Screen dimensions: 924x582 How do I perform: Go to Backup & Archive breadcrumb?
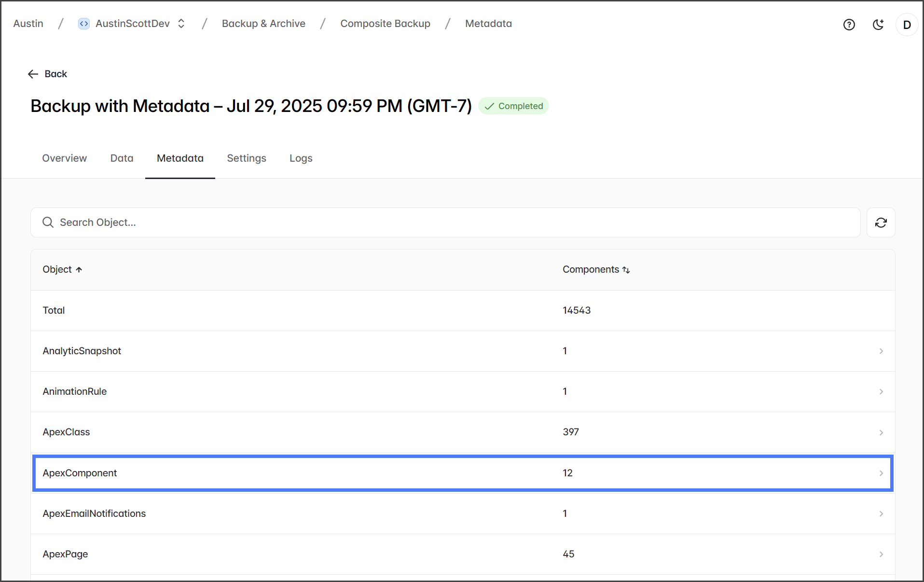[x=263, y=24]
